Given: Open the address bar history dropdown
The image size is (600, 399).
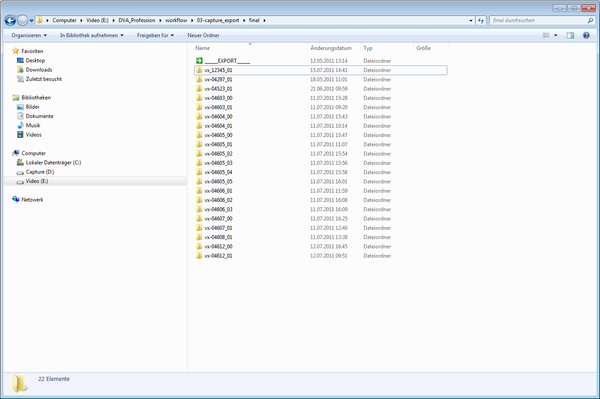Looking at the screenshot, I should click(471, 20).
